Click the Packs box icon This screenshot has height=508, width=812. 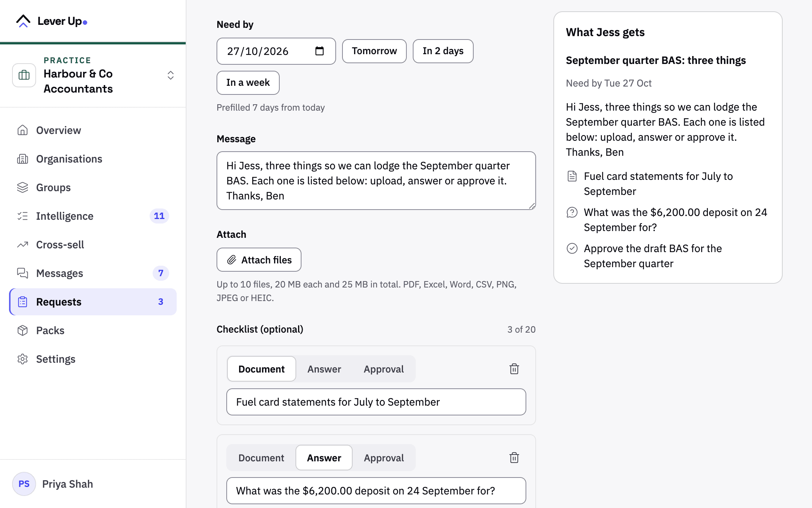[23, 330]
